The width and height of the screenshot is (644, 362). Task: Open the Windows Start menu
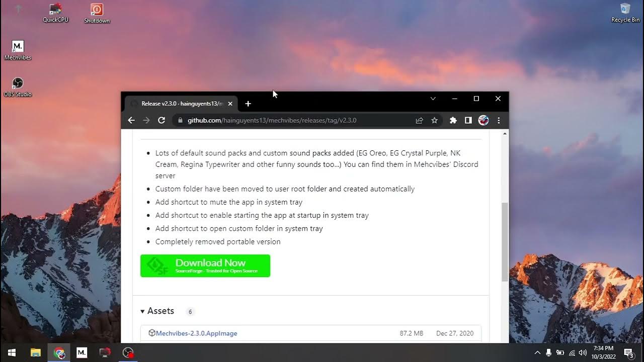tap(12, 352)
